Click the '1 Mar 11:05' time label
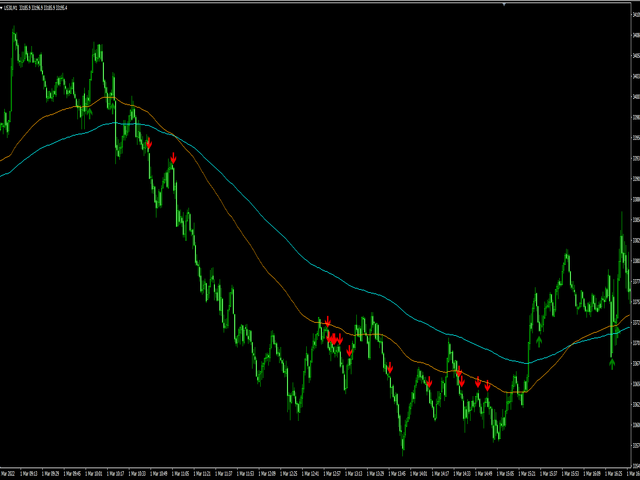Screen dimensions: 640x480 (x=180, y=474)
